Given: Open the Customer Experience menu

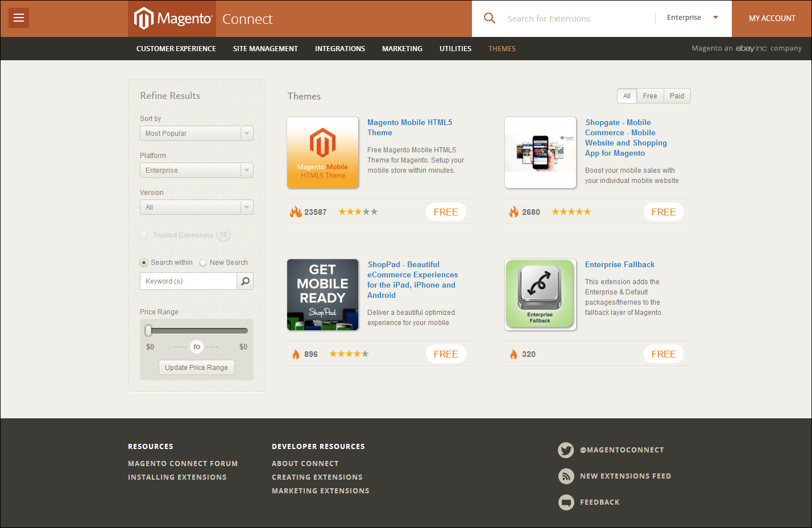Looking at the screenshot, I should (176, 49).
